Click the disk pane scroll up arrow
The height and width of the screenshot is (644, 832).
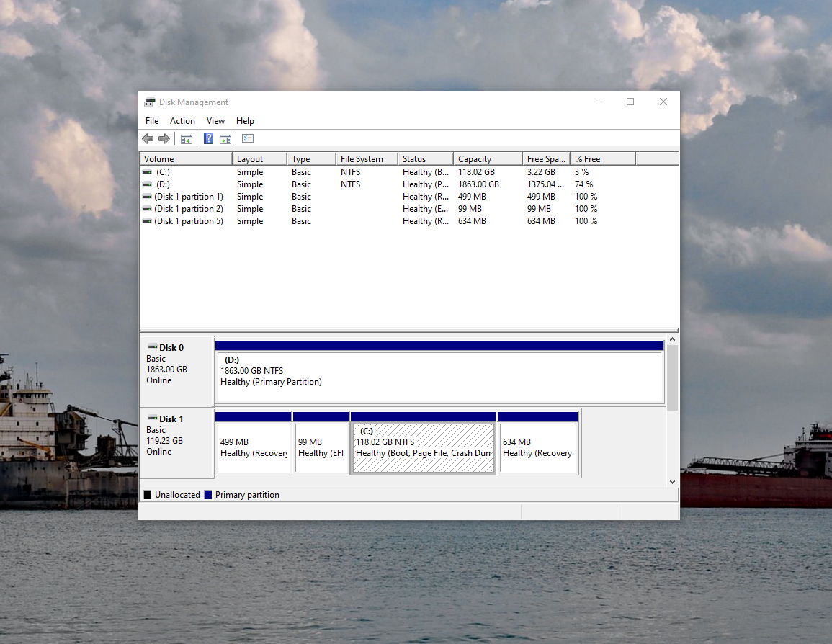[x=672, y=339]
